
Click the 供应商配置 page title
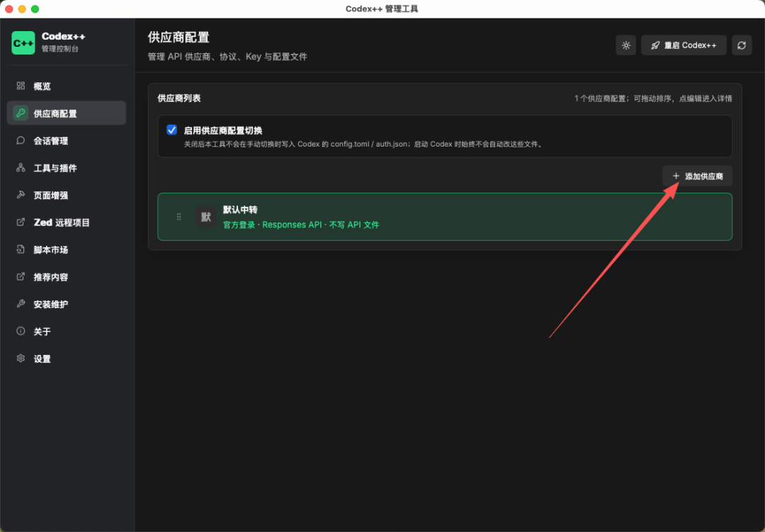pyautogui.click(x=178, y=37)
